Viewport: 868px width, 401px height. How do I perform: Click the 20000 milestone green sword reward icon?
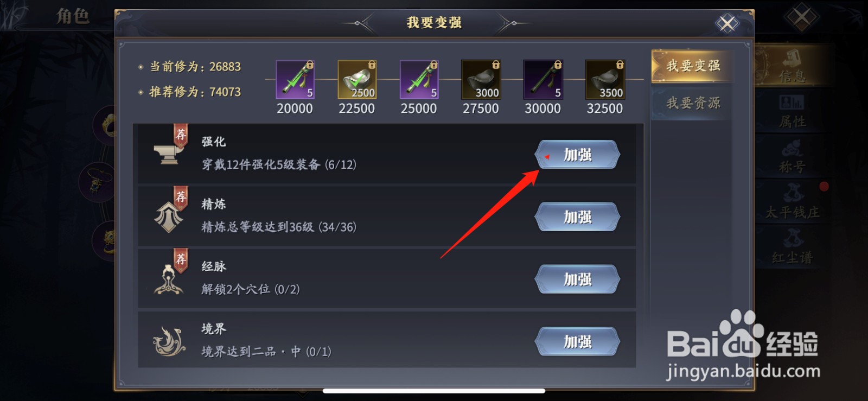(x=295, y=79)
